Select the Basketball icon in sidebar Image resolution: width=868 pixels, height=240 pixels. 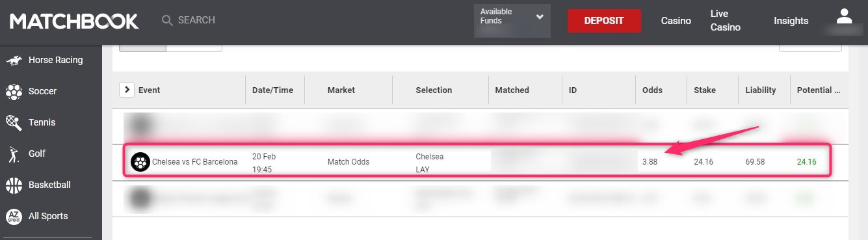pos(14,185)
